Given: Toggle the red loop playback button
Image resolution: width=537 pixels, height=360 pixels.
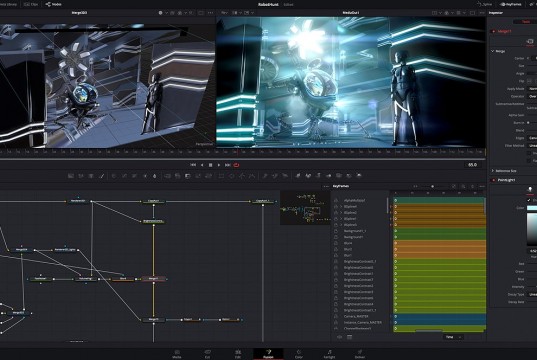Looking at the screenshot, I should click(236, 165).
